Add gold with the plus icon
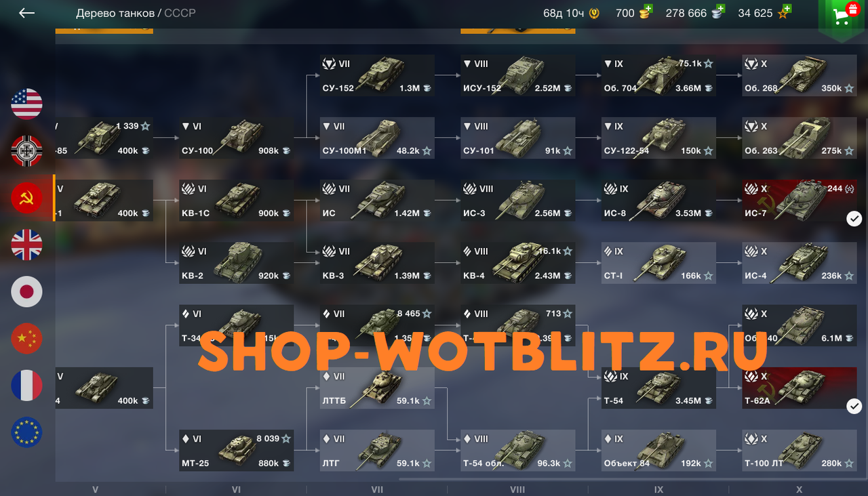The height and width of the screenshot is (496, 868). [648, 9]
